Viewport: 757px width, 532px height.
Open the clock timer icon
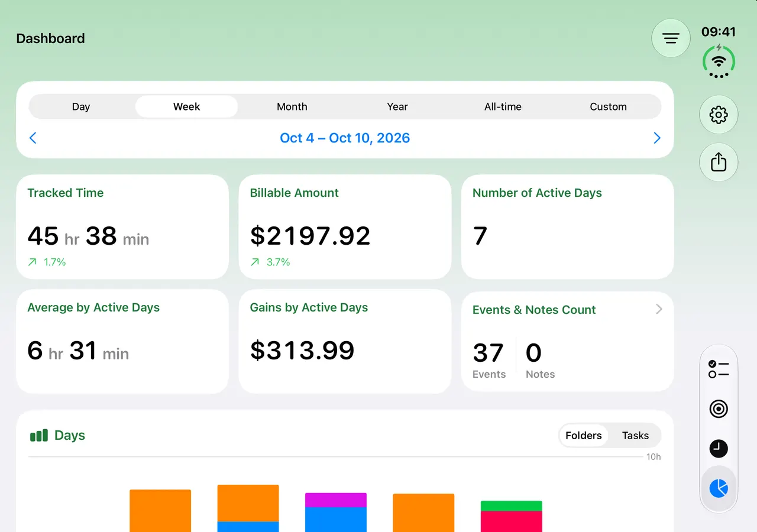719,449
